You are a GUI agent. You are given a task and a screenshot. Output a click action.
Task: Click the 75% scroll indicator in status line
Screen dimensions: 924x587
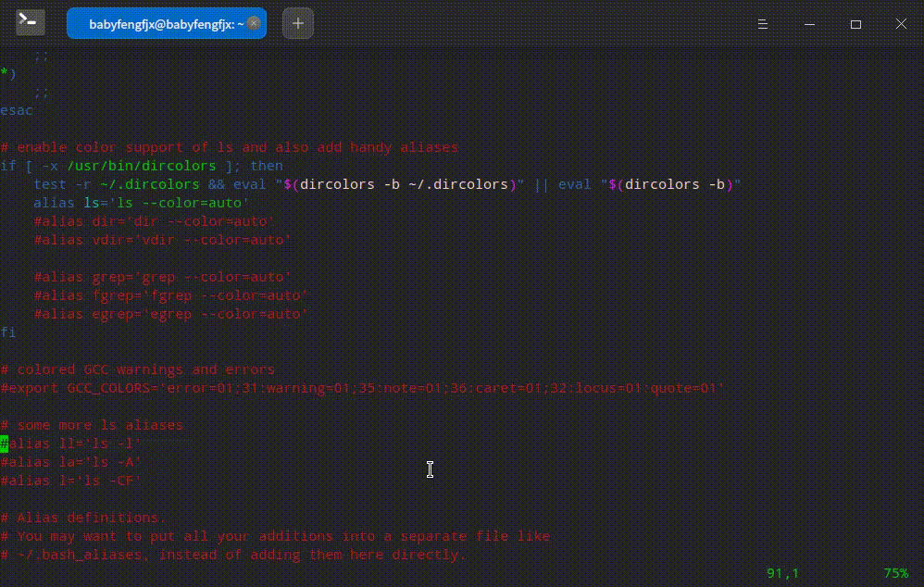click(x=894, y=573)
